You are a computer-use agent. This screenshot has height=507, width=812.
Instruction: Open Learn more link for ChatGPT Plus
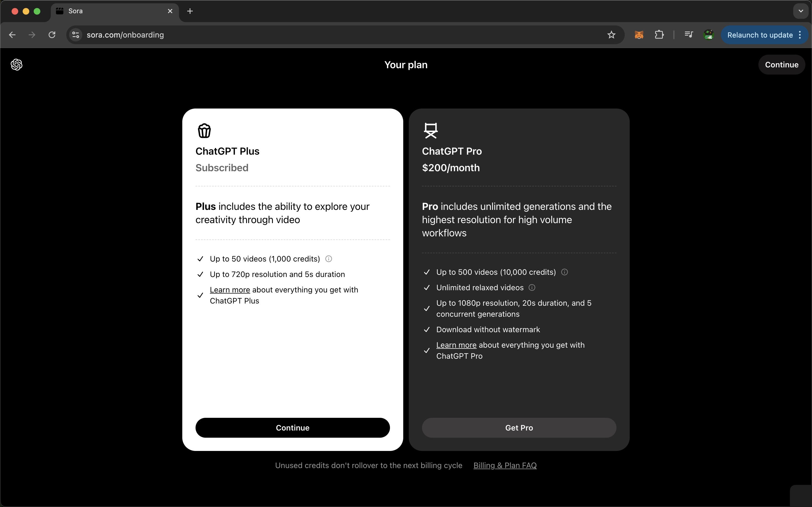230,290
